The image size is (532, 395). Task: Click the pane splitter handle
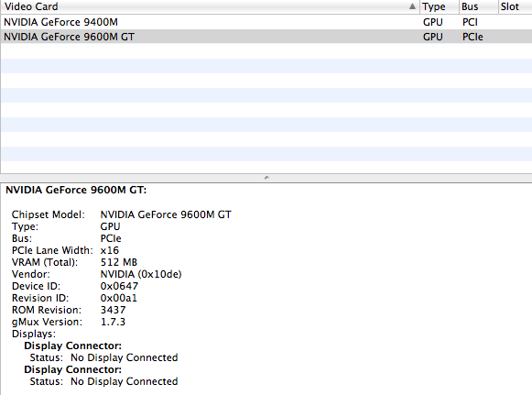(266, 178)
